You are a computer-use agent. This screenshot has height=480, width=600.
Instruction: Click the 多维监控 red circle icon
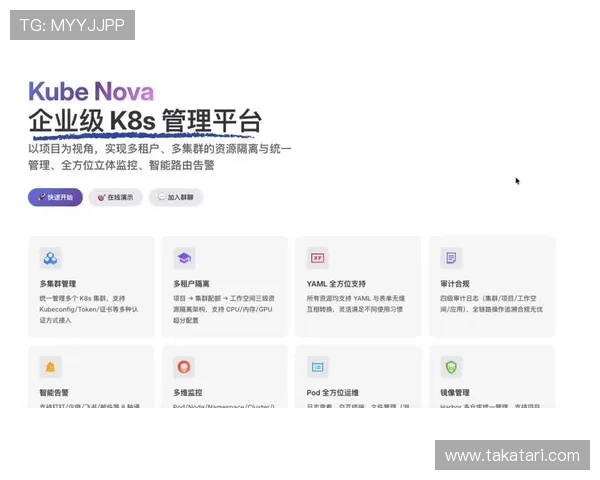[184, 367]
